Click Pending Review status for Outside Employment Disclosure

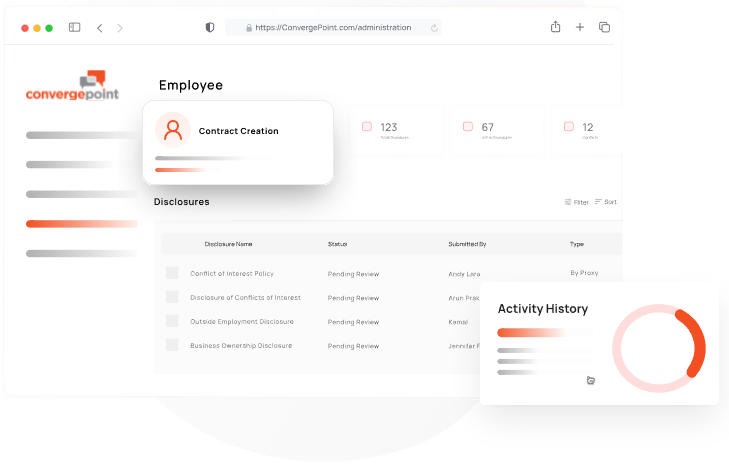pos(353,322)
